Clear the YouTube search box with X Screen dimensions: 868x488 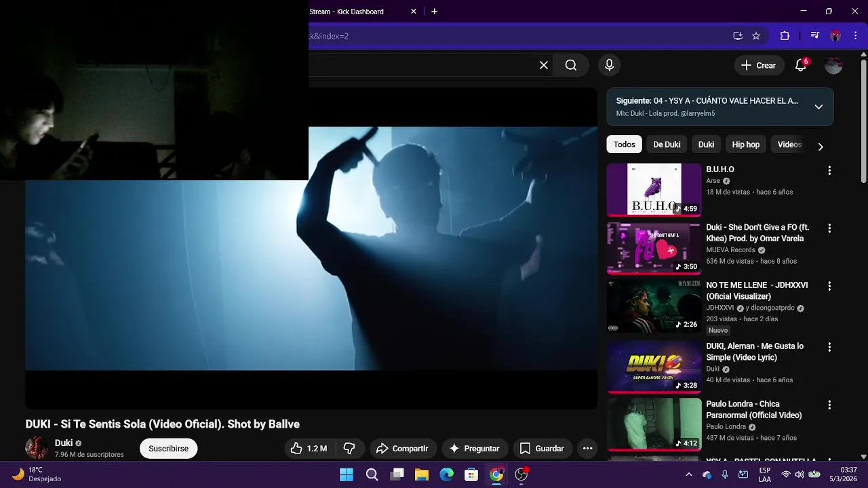(x=544, y=65)
